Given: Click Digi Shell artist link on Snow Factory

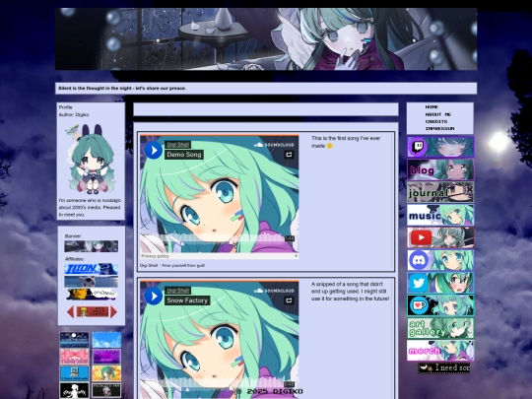Looking at the screenshot, I should click(178, 291).
